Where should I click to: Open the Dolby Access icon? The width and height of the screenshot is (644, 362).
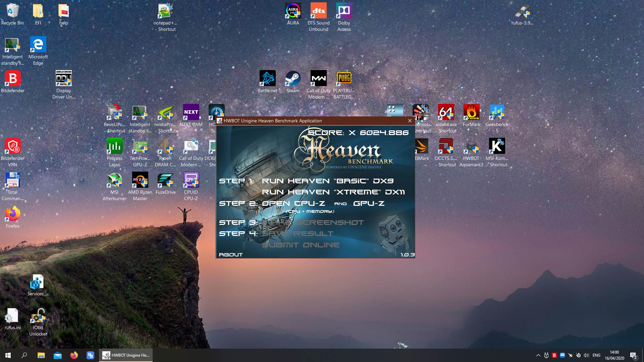[344, 17]
